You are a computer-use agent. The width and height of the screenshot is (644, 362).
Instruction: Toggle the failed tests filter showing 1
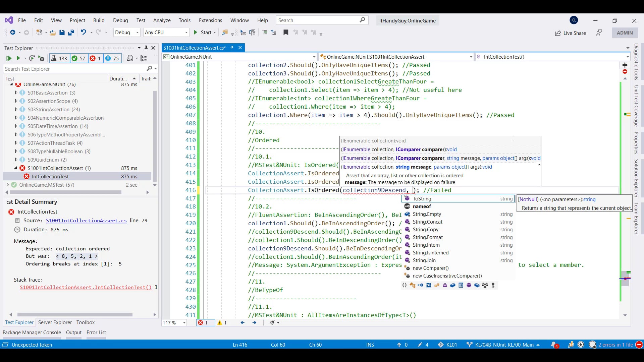pos(95,58)
